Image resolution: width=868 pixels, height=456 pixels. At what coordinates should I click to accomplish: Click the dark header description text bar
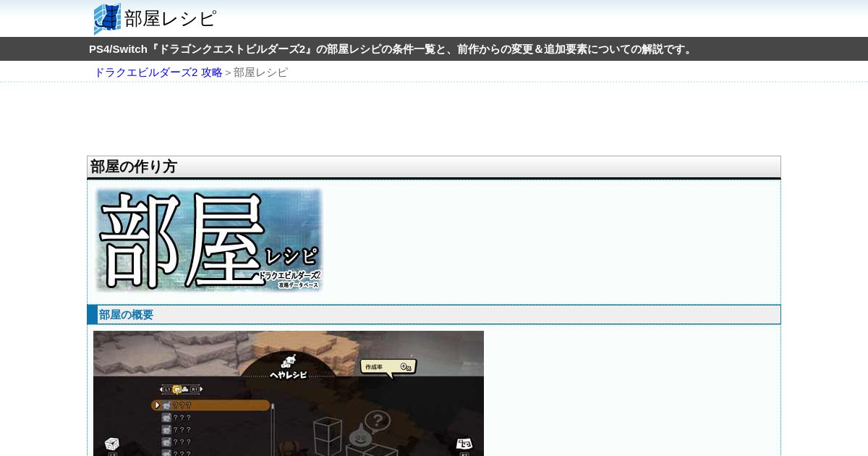[x=434, y=49]
